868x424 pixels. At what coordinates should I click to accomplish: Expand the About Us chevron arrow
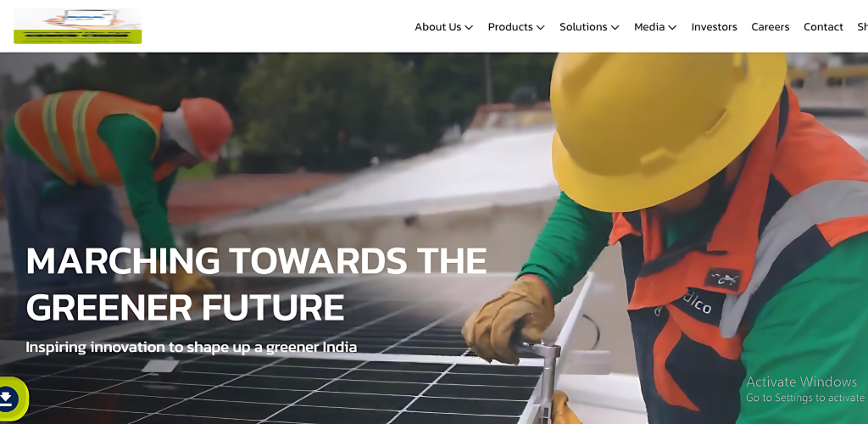tap(469, 27)
